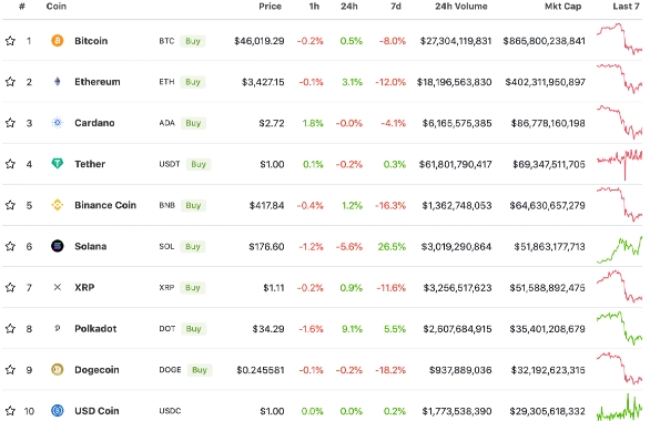Image resolution: width=650 pixels, height=421 pixels.
Task: Click Buy button next to USDT
Action: (198, 164)
